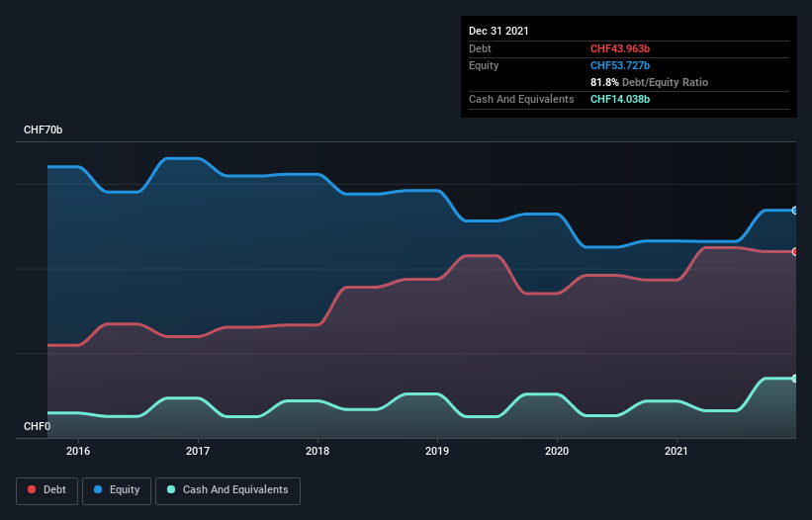This screenshot has height=520, width=812.
Task: Select the red Debt endpoint marker
Action: click(x=795, y=251)
